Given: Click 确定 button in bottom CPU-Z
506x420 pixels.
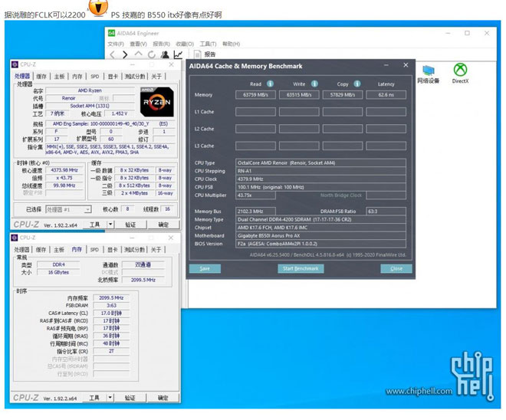Looking at the screenshot, I should click(163, 398).
